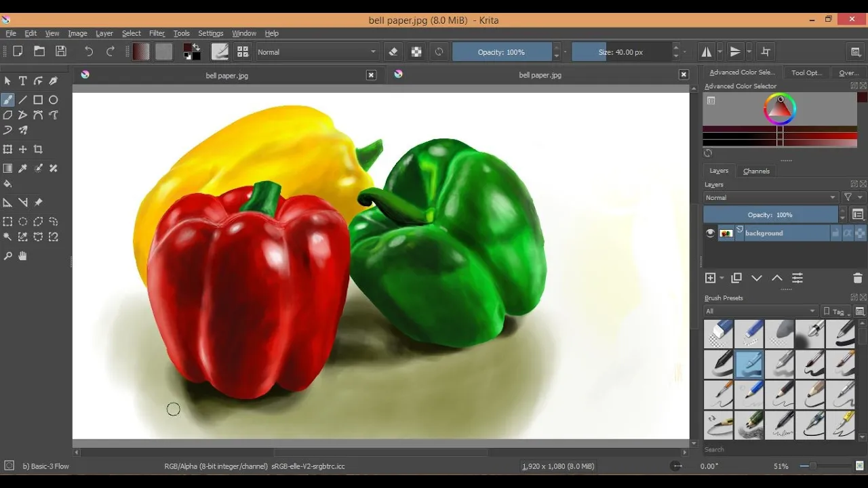Toggle alpha lock on background layer
Viewport: 868px width, 488px height.
tap(860, 233)
